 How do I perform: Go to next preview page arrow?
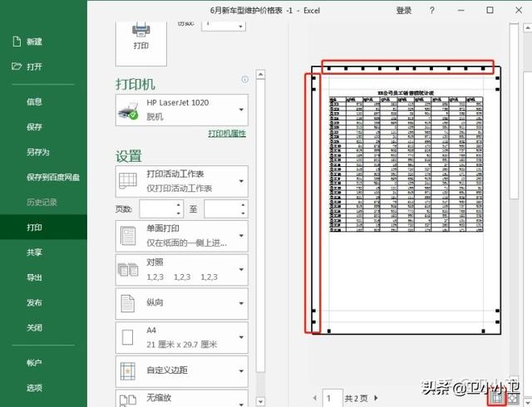pyautogui.click(x=376, y=398)
